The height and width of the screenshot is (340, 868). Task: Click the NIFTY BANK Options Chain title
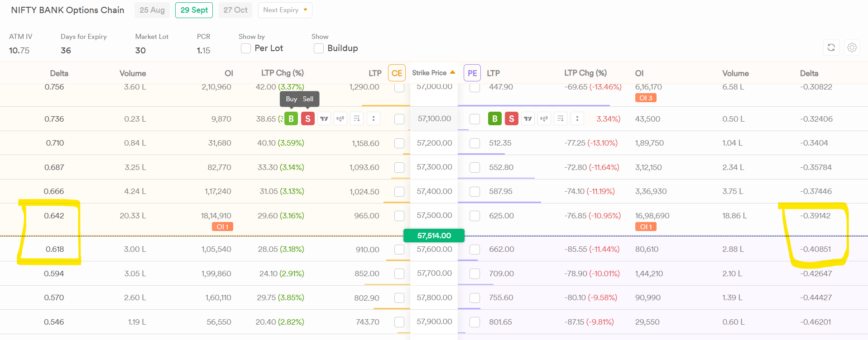(67, 10)
